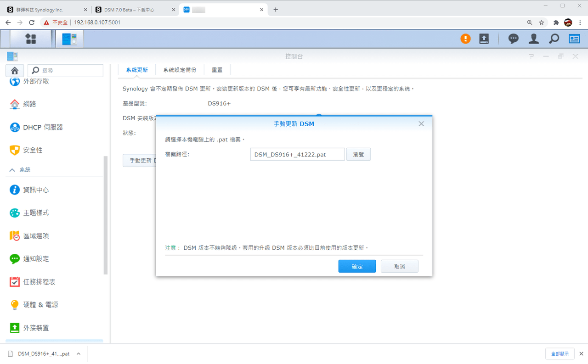Open the DSM main menu grid icon
The width and height of the screenshot is (588, 364).
(x=31, y=39)
